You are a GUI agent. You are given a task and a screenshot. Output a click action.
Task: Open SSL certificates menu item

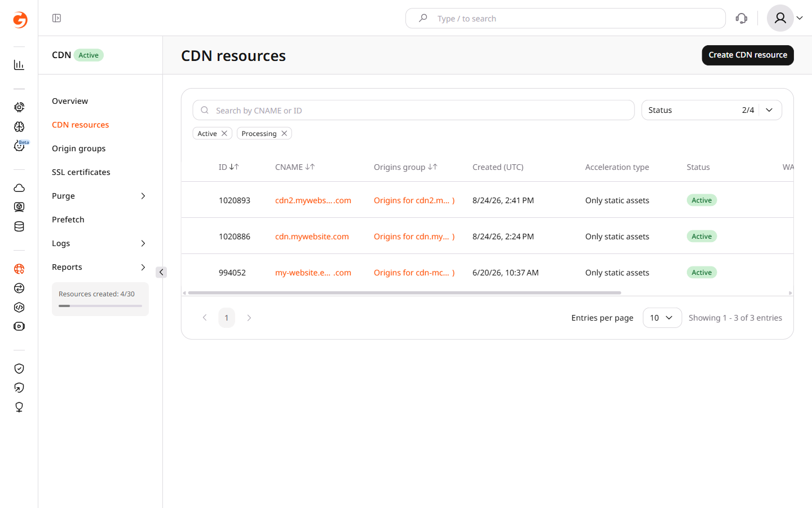click(x=81, y=172)
